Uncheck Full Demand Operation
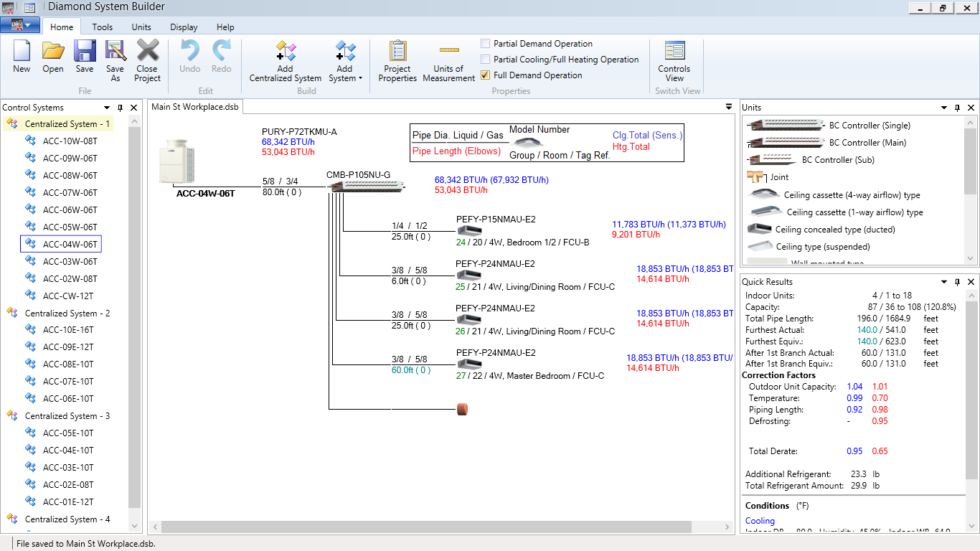980x551 pixels. [484, 75]
